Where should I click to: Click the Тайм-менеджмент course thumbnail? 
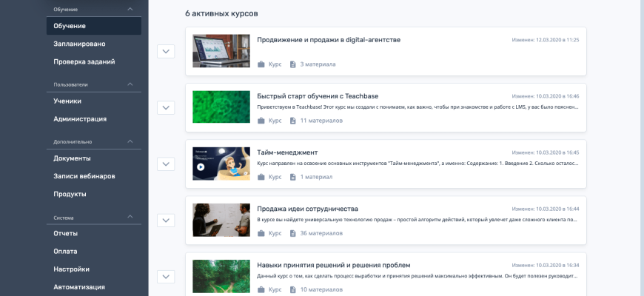(x=221, y=164)
